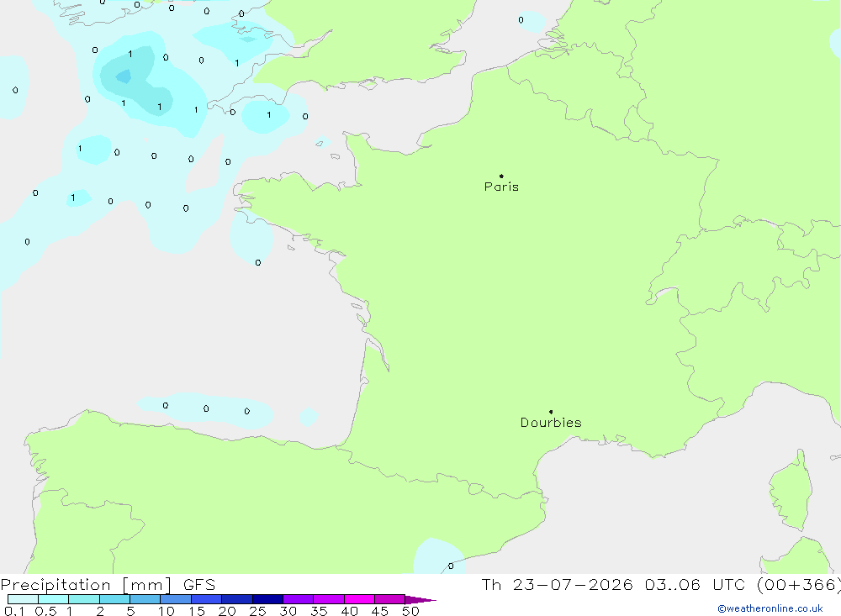Select the 15 mm blue legend swatch
This screenshot has height=616, width=841.
[x=207, y=599]
